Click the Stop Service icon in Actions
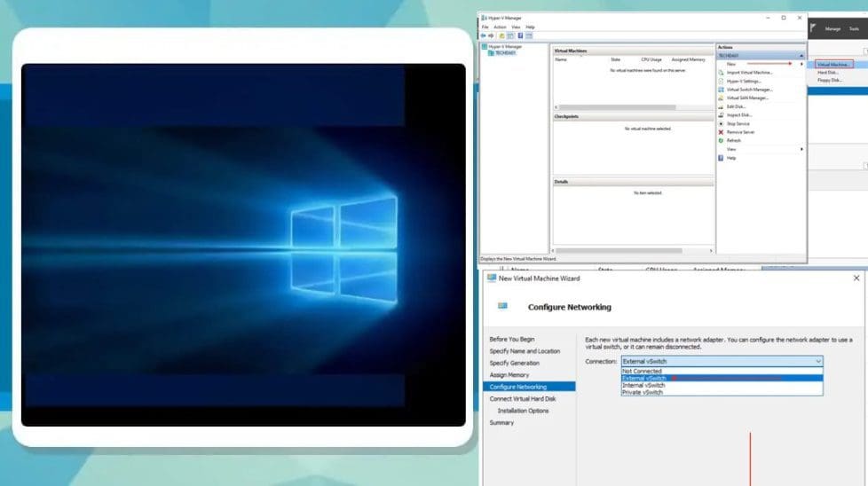Viewport: 868px width, 486px height. click(721, 124)
